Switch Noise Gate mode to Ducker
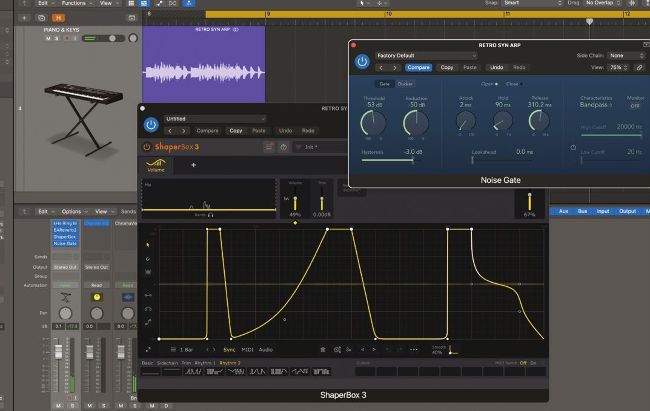650x411 pixels. [406, 84]
